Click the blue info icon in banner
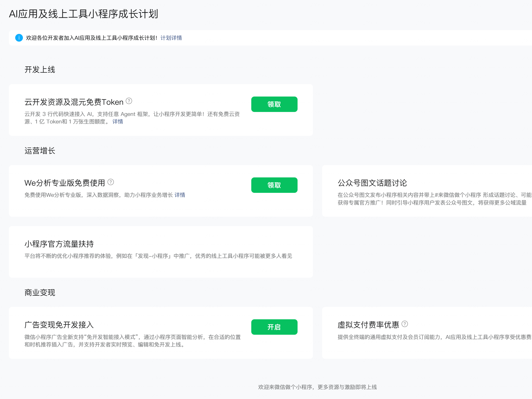Screen dimensions: 532x399 [19, 38]
